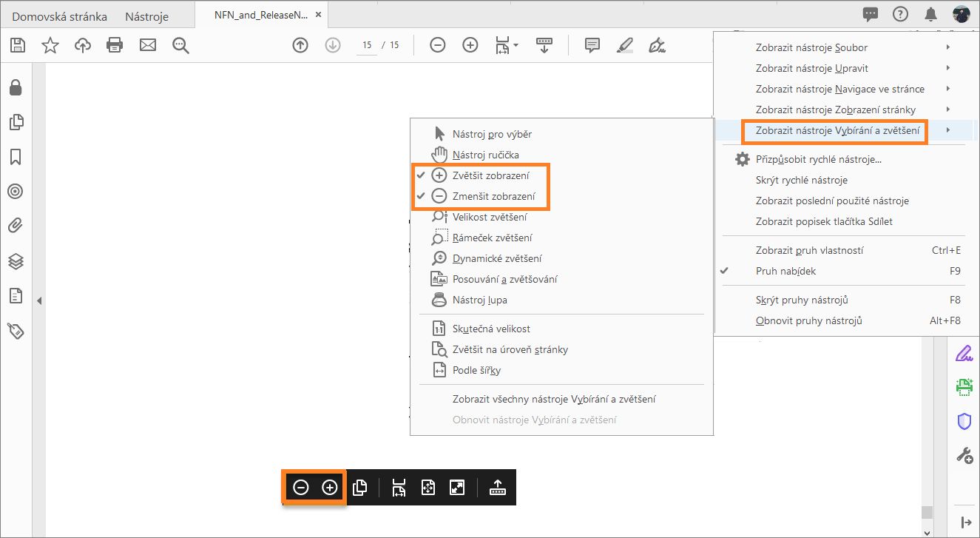Save the file with the floppy disk icon
980x538 pixels.
17,45
